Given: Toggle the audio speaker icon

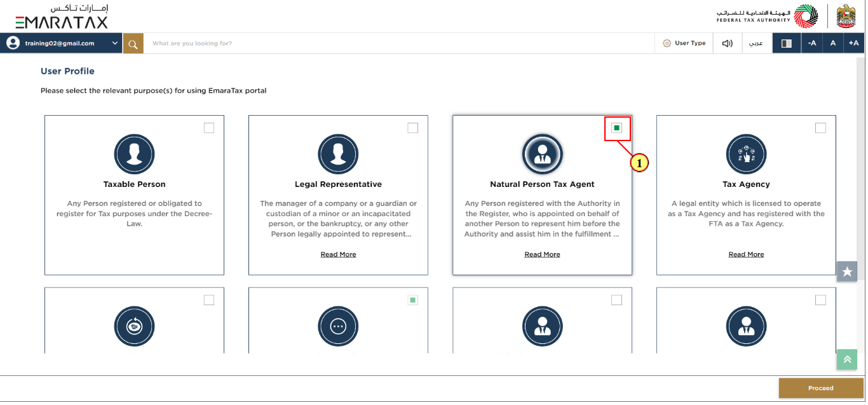Looking at the screenshot, I should (728, 43).
